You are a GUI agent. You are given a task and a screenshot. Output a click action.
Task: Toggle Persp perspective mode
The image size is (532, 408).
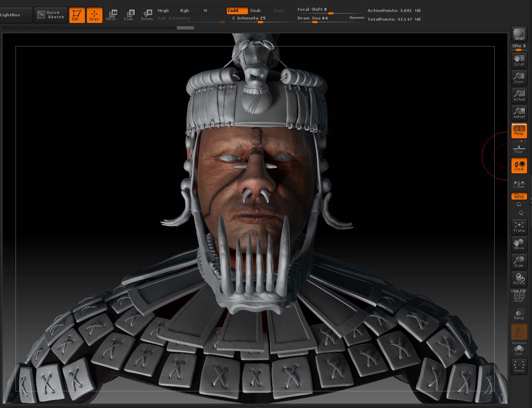coord(519,130)
